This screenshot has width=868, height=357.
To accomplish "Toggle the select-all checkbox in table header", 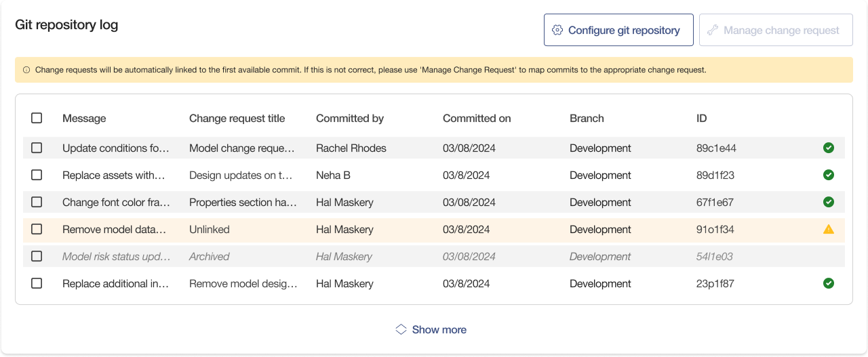I will (x=37, y=118).
